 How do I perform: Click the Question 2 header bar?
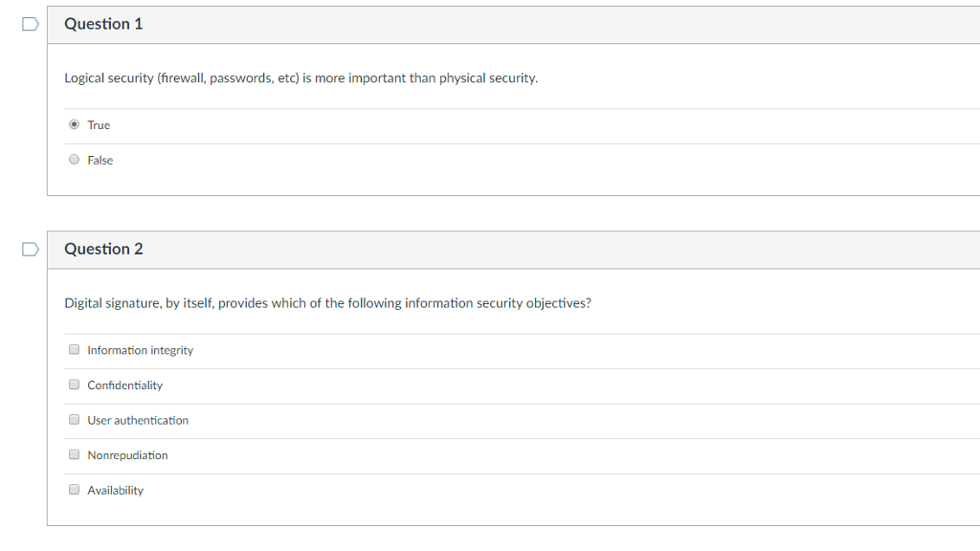[x=383, y=248]
